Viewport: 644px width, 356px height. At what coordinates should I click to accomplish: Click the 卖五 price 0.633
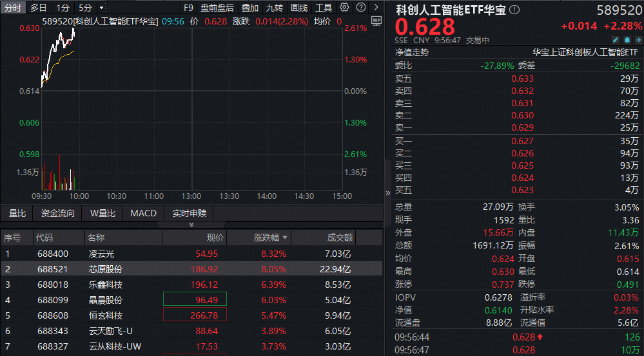(x=522, y=79)
